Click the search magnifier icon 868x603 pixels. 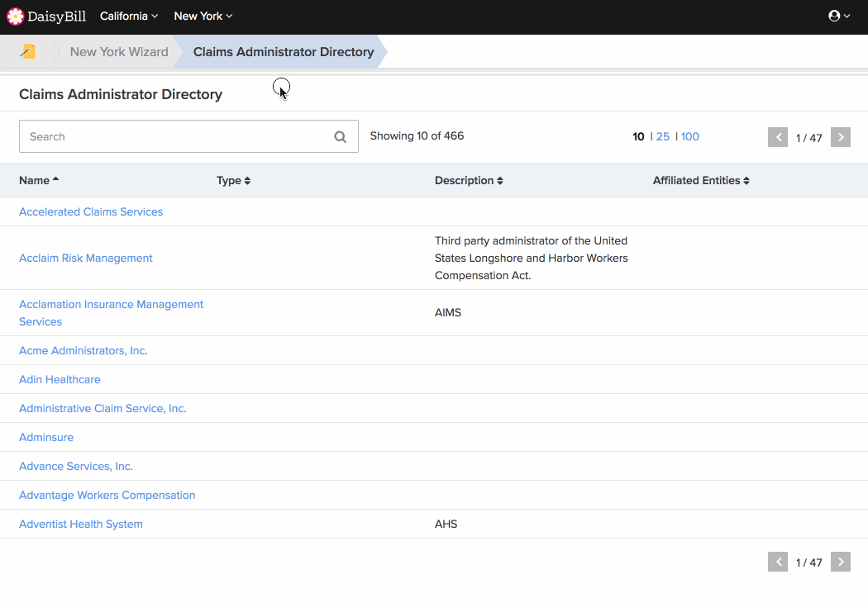point(341,136)
